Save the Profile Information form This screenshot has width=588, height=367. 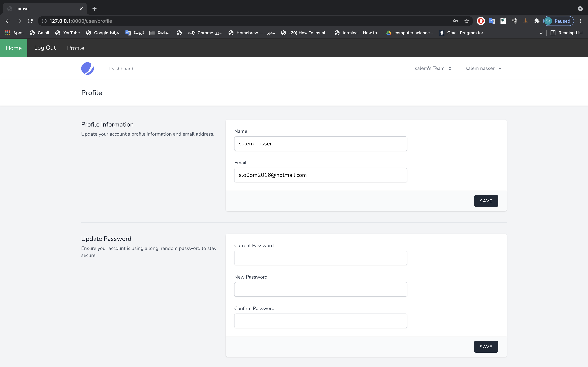[486, 201]
